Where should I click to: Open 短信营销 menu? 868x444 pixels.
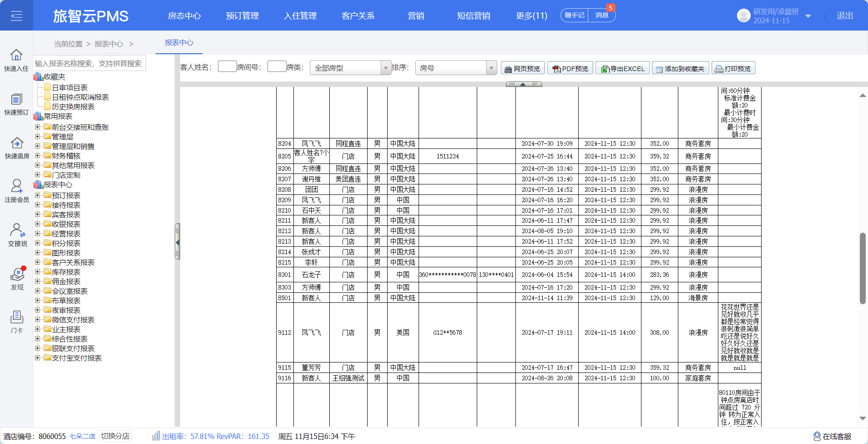[x=474, y=15]
